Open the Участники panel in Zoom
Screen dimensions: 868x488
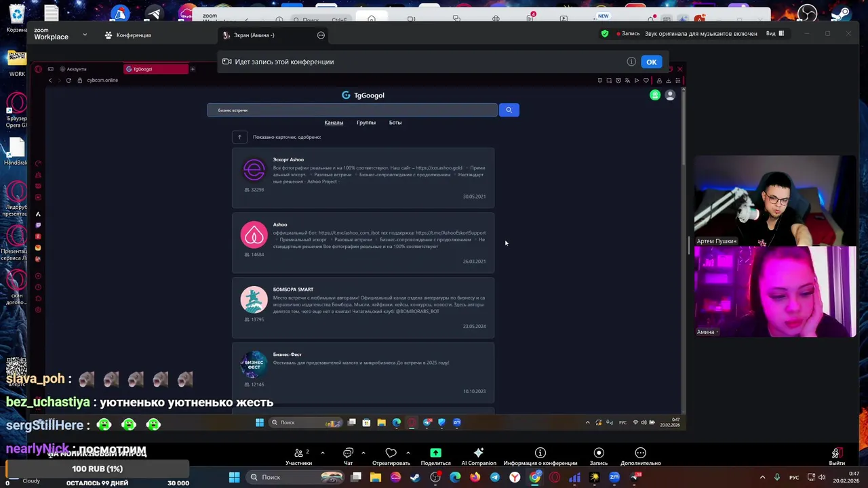(298, 457)
